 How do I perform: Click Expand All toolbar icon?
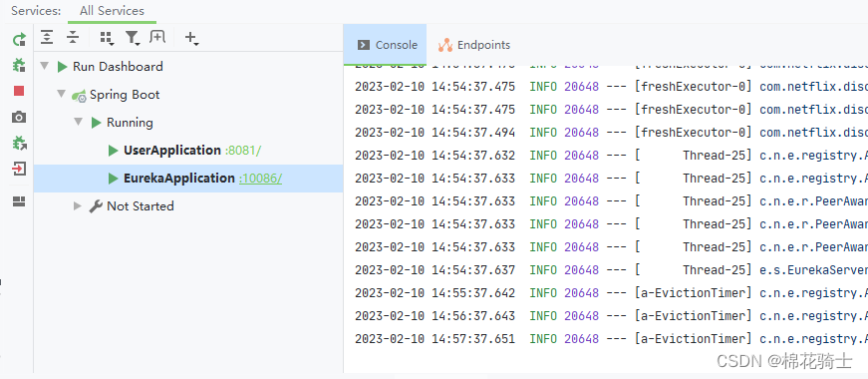click(47, 37)
